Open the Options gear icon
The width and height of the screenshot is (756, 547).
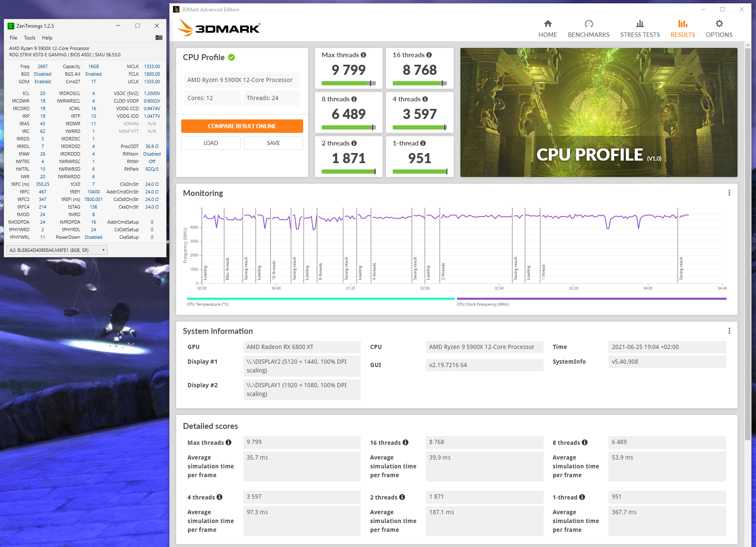(719, 24)
